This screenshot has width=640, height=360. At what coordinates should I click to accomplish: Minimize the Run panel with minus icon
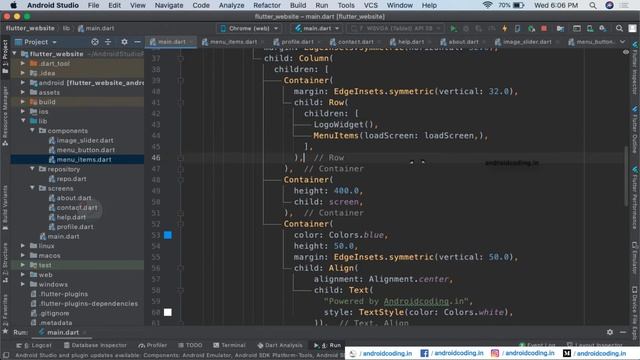pyautogui.click(x=623, y=332)
